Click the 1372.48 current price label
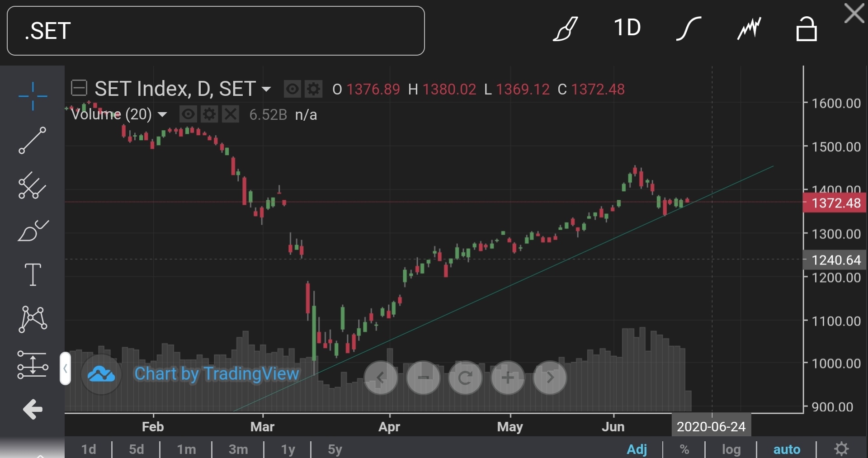This screenshot has width=868, height=458. tap(835, 203)
